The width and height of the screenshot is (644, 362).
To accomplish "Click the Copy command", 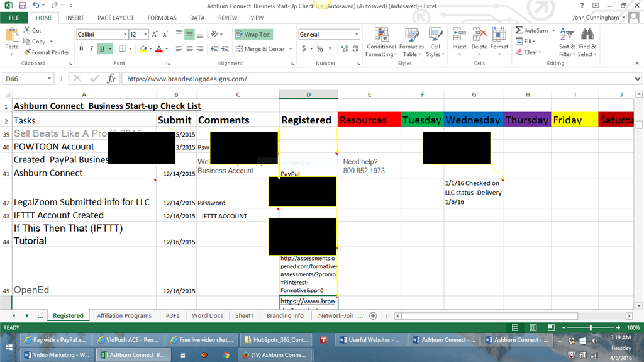I will 35,41.
